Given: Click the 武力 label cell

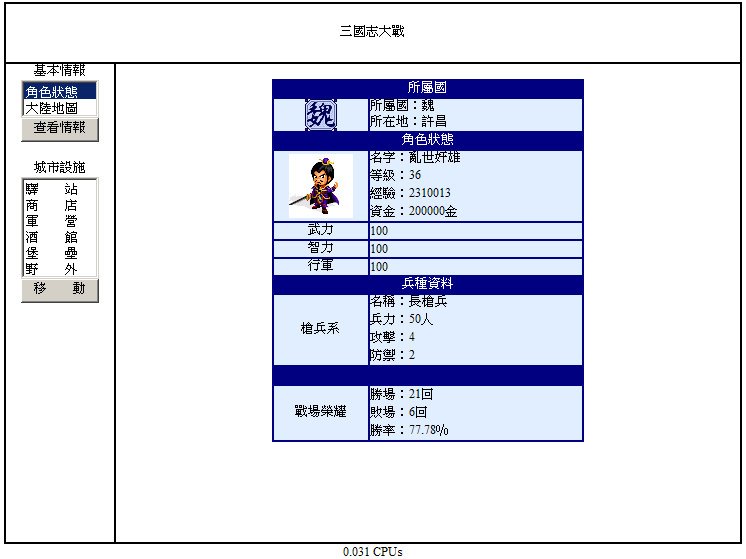Looking at the screenshot, I should click(321, 230).
